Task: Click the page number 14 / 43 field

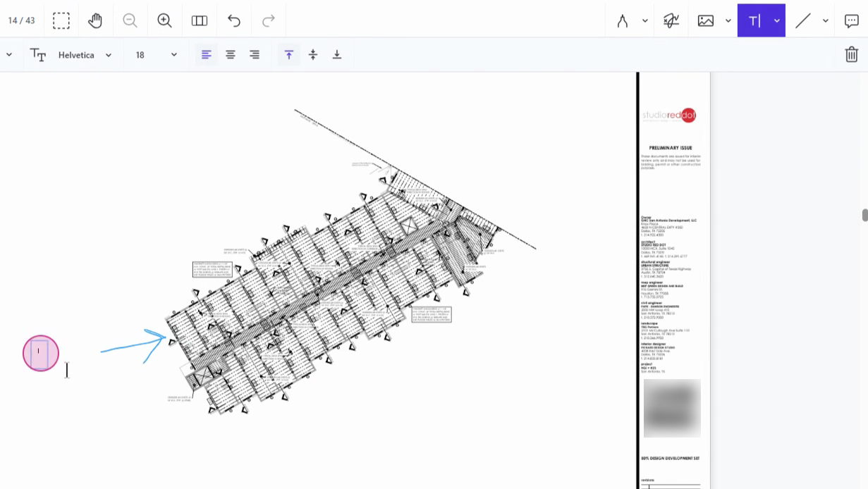Action: coord(21,20)
